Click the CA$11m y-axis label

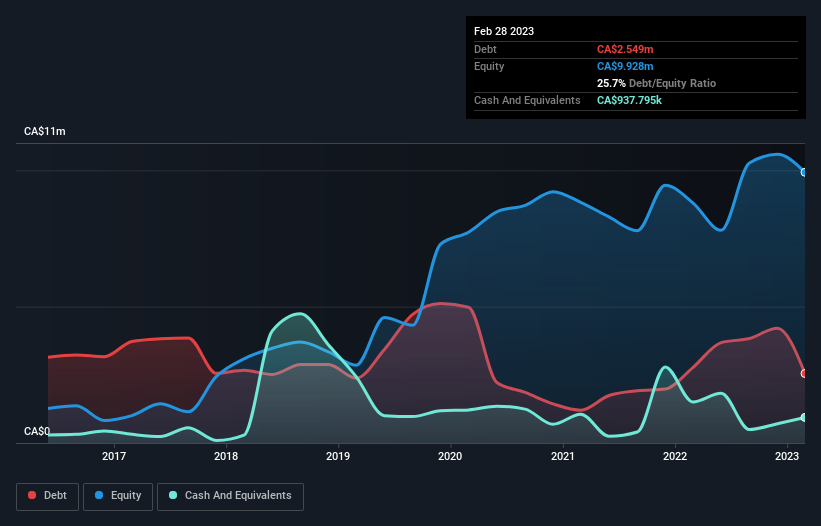coord(45,131)
